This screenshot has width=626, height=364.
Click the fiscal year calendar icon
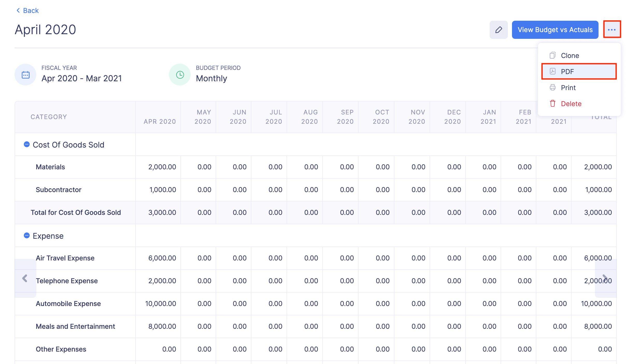[25, 75]
